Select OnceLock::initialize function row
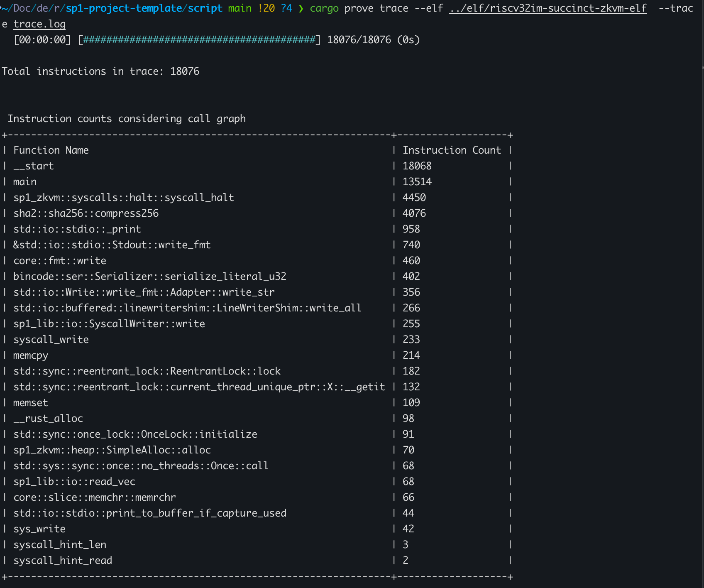 coord(135,434)
